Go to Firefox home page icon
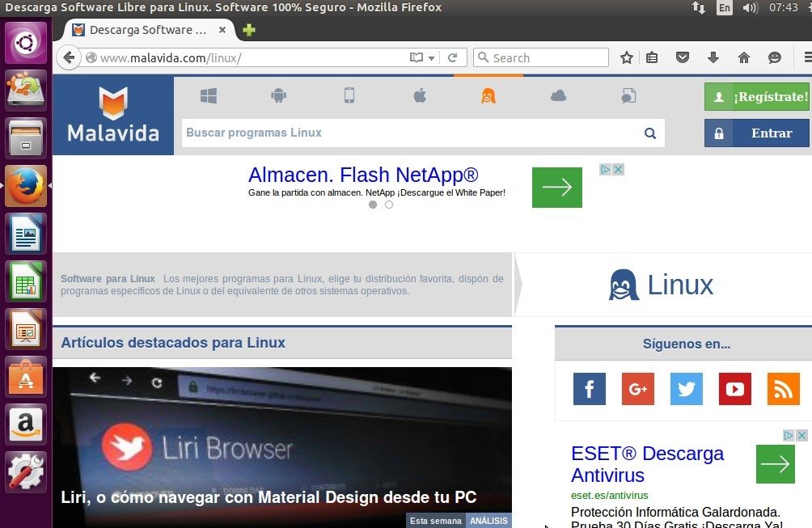Image resolution: width=812 pixels, height=528 pixels. tap(743, 57)
